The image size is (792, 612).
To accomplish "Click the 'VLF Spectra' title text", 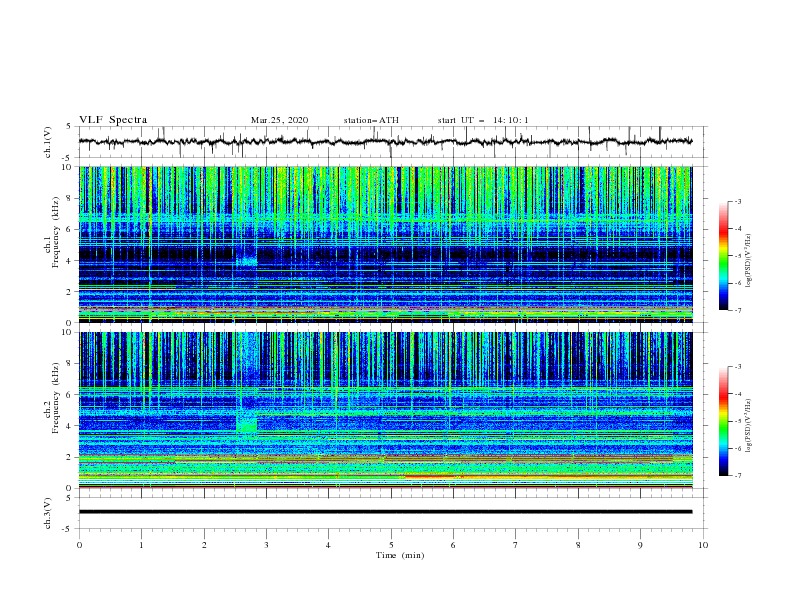I will (113, 120).
